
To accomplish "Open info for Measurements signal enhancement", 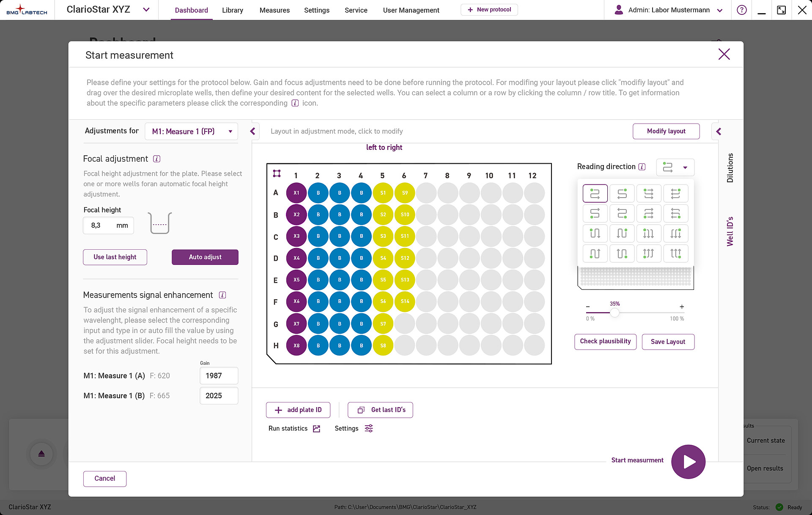I will (x=222, y=295).
